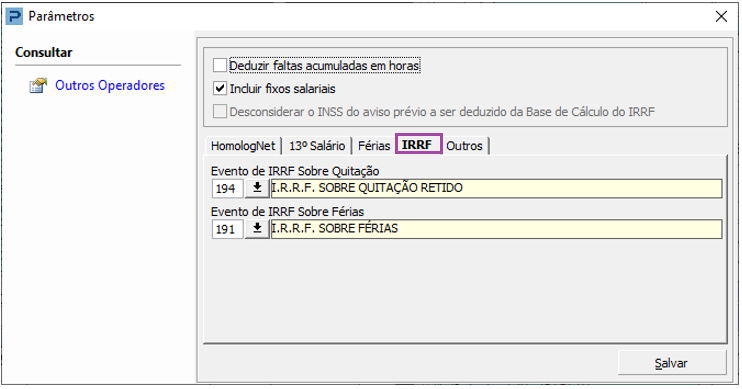
Task: Close the Parâmetros window
Action: click(x=721, y=17)
